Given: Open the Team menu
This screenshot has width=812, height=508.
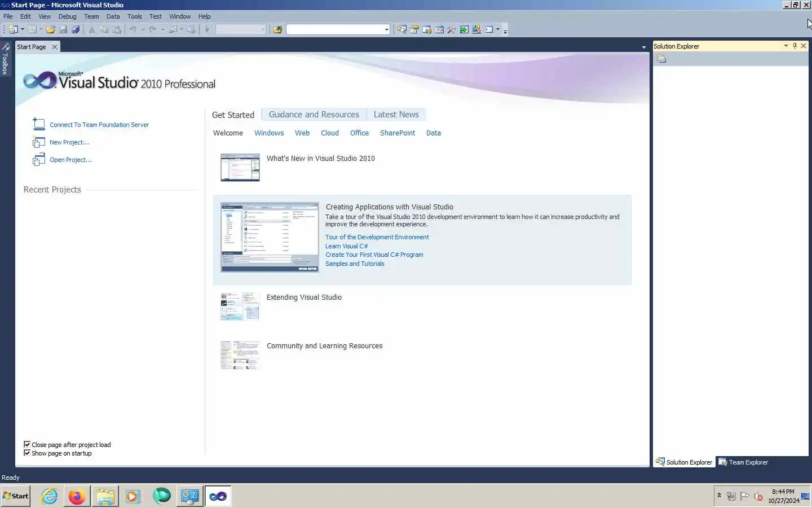Looking at the screenshot, I should point(91,16).
